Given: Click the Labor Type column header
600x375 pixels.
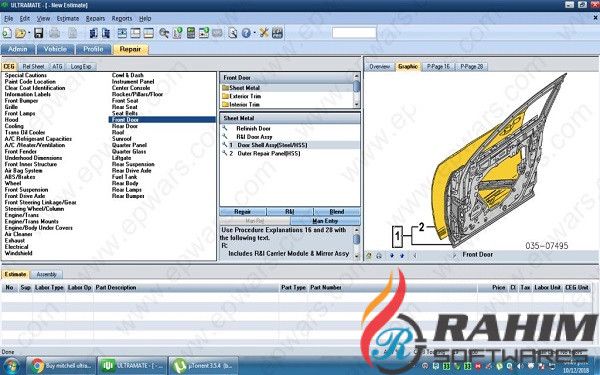Looking at the screenshot, I should coord(49,288).
